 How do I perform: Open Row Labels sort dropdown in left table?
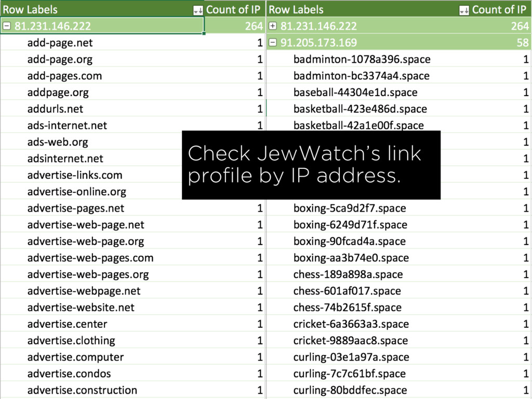(x=198, y=10)
